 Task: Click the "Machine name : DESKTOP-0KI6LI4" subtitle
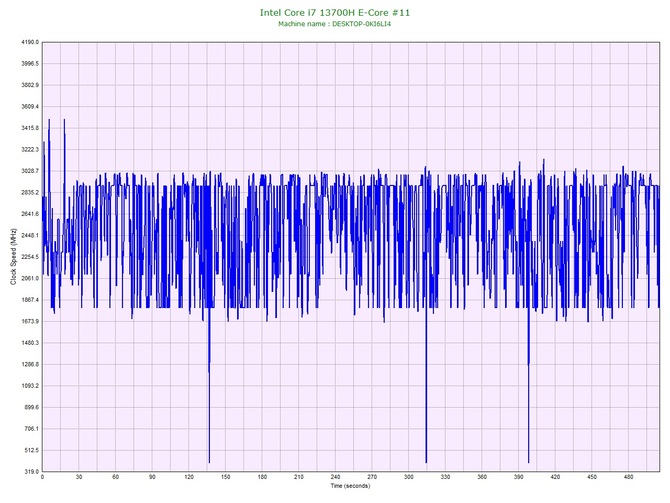click(x=335, y=24)
